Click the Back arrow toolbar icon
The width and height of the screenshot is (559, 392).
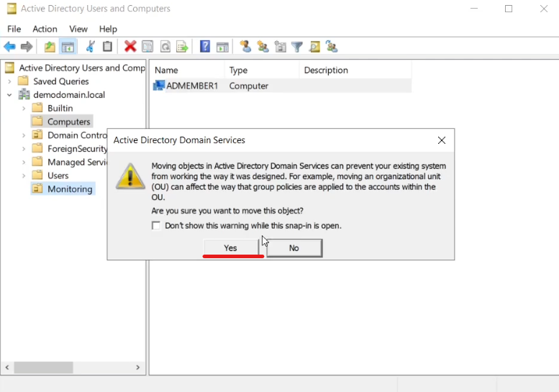(9, 47)
